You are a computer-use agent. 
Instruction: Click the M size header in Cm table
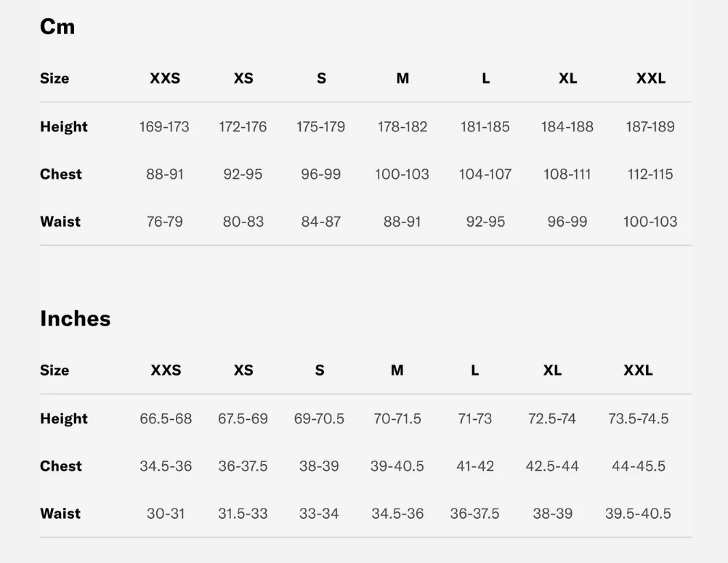[x=403, y=78]
